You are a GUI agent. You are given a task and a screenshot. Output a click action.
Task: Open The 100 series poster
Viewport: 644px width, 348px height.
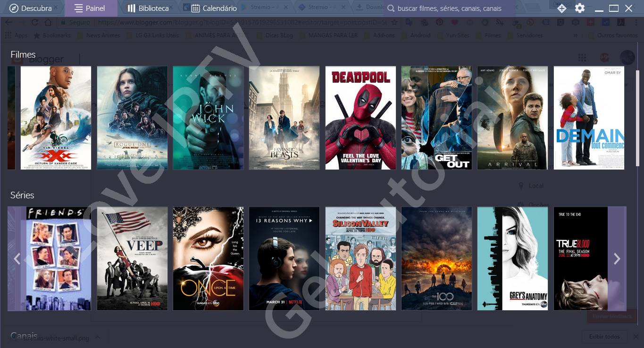(436, 258)
